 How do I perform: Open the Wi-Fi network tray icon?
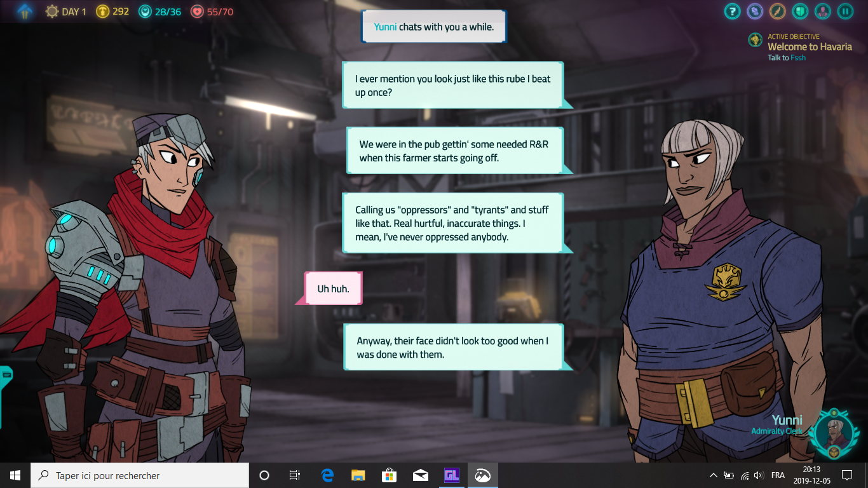(x=744, y=475)
